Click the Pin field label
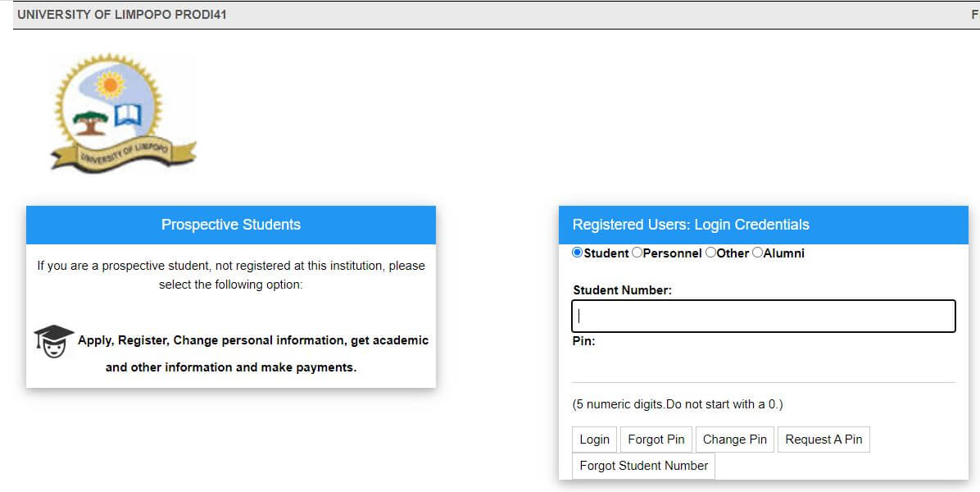980x492 pixels. 583,341
